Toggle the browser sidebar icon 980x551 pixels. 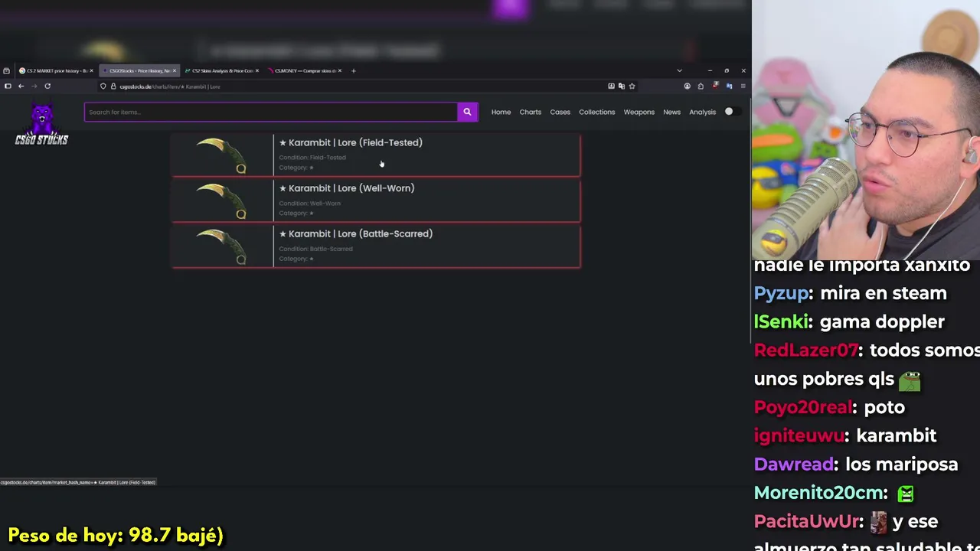(8, 86)
